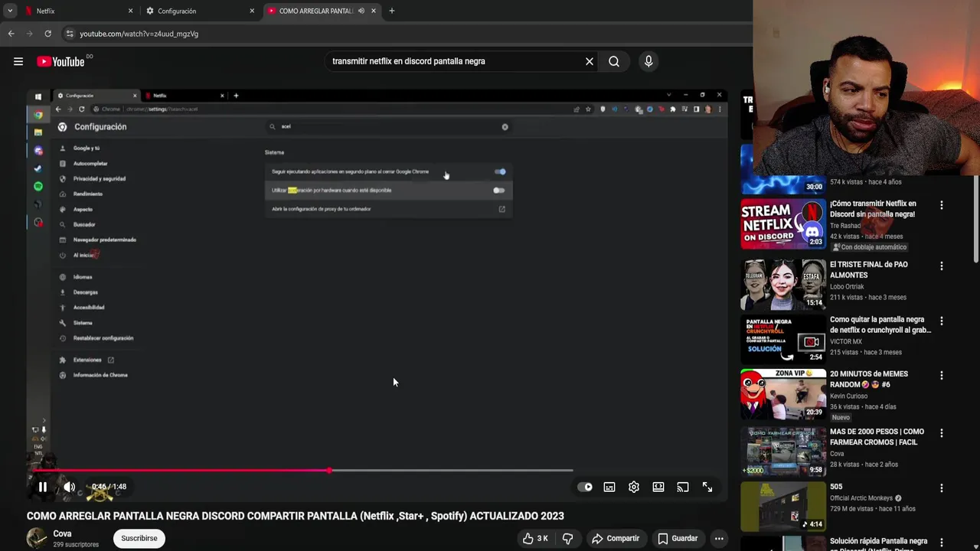
Task: Subscribe to Cova with Suscribirse
Action: click(x=139, y=538)
